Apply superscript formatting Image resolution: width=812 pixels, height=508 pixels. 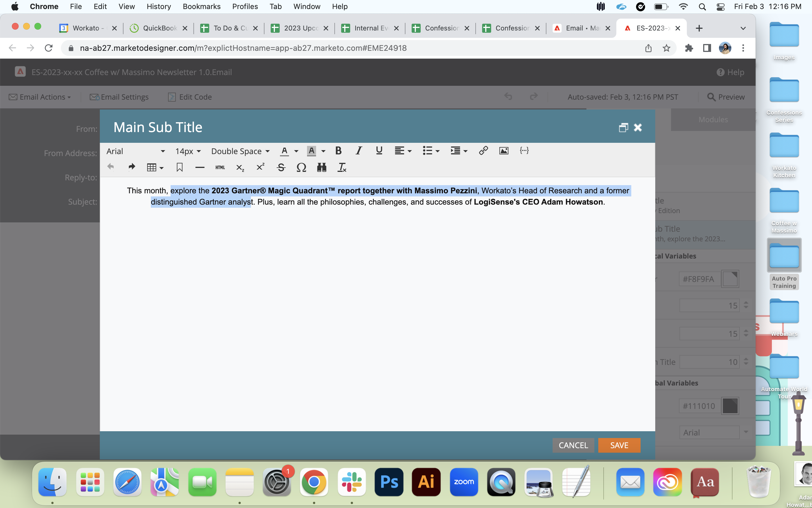(x=261, y=167)
